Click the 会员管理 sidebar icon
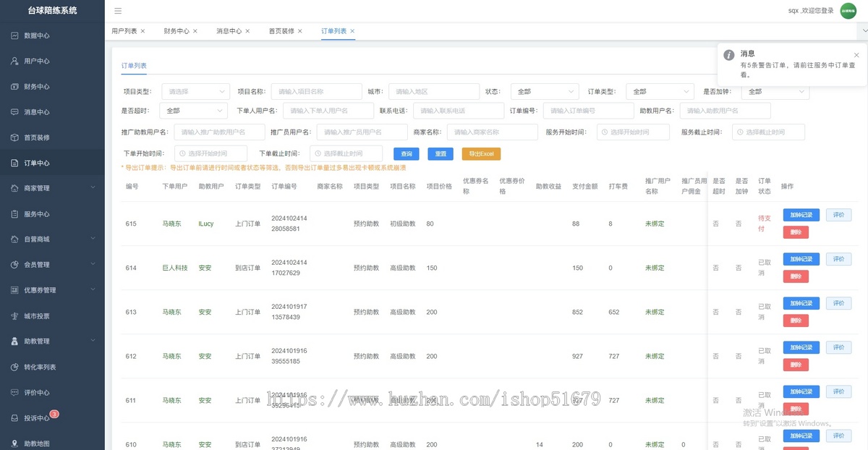Screen dimensions: 868x450 click(14, 265)
